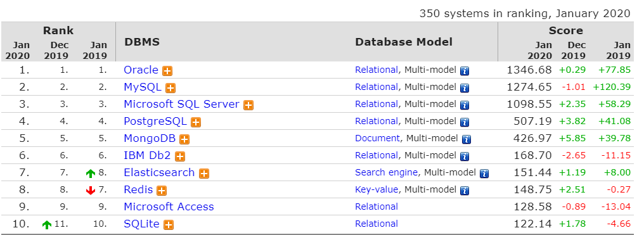
Task: Click the plus icon next to MongoDB
Action: [184, 139]
